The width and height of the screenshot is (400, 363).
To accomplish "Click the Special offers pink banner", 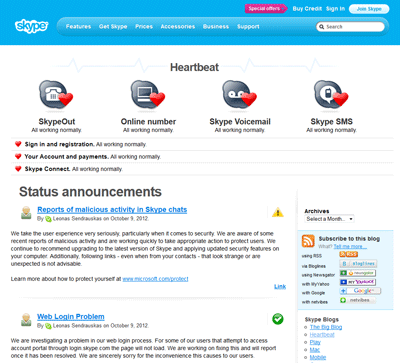I will 265,9.
